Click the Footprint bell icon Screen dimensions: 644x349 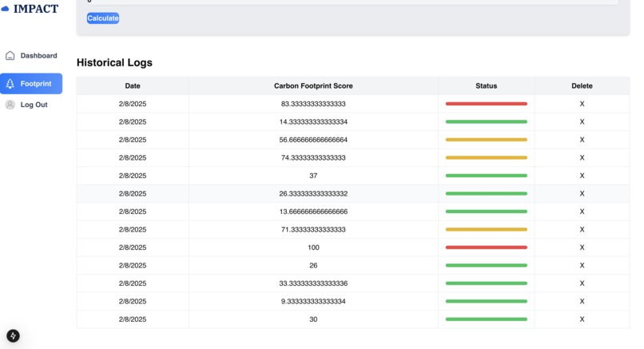click(10, 84)
